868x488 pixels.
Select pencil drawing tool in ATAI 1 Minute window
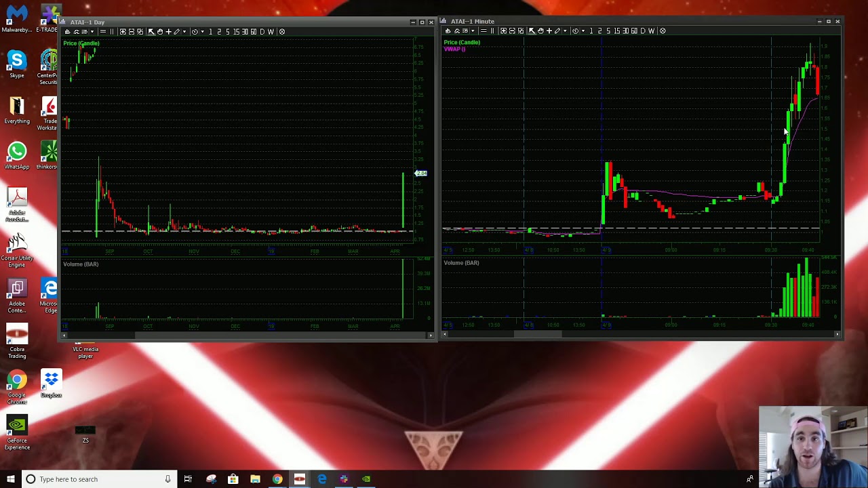(x=557, y=30)
